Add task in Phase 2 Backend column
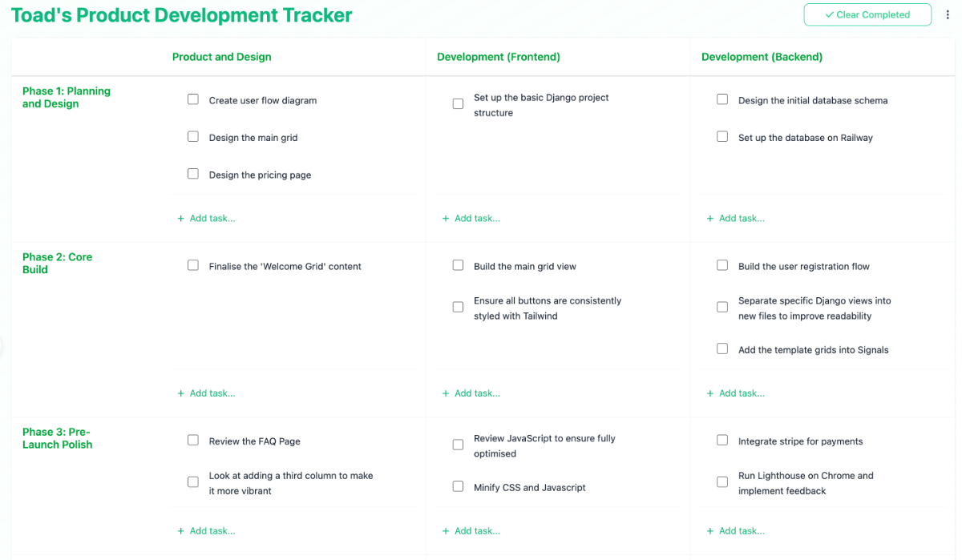The width and height of the screenshot is (962, 560). [x=736, y=393]
